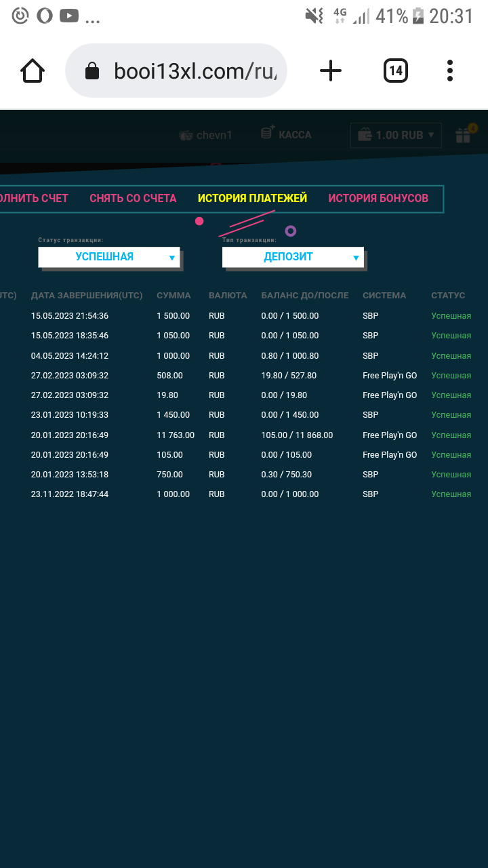Click the amount 19.80
488x868 pixels.
(167, 395)
